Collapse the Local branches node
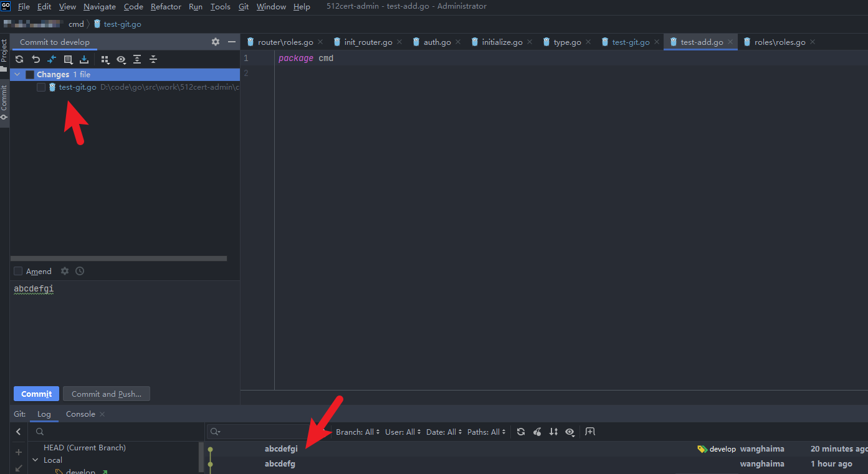Screen dimensions: 868x474 click(x=36, y=460)
